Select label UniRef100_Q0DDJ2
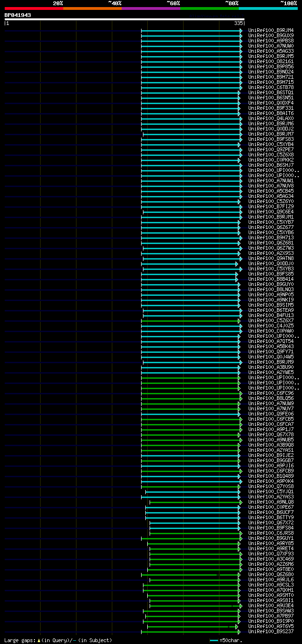302x644 pixels. point(271,129)
